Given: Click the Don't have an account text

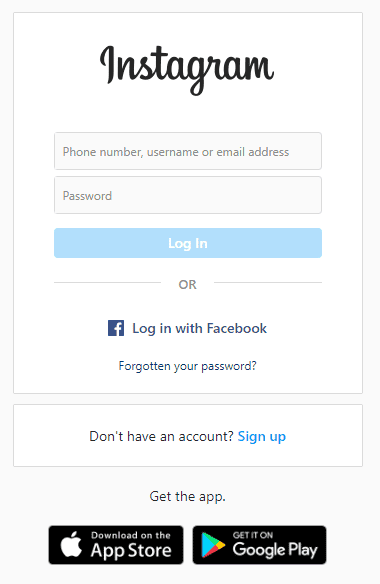Looking at the screenshot, I should point(161,436).
